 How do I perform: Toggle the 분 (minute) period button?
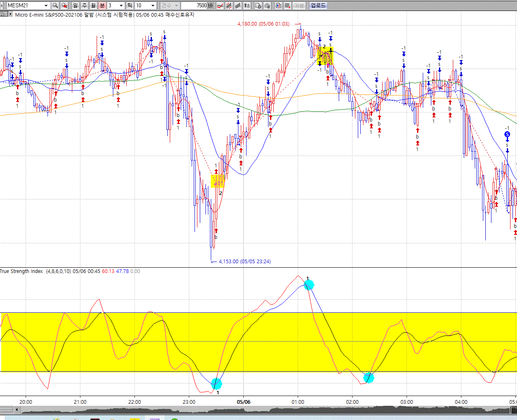click(x=102, y=5)
